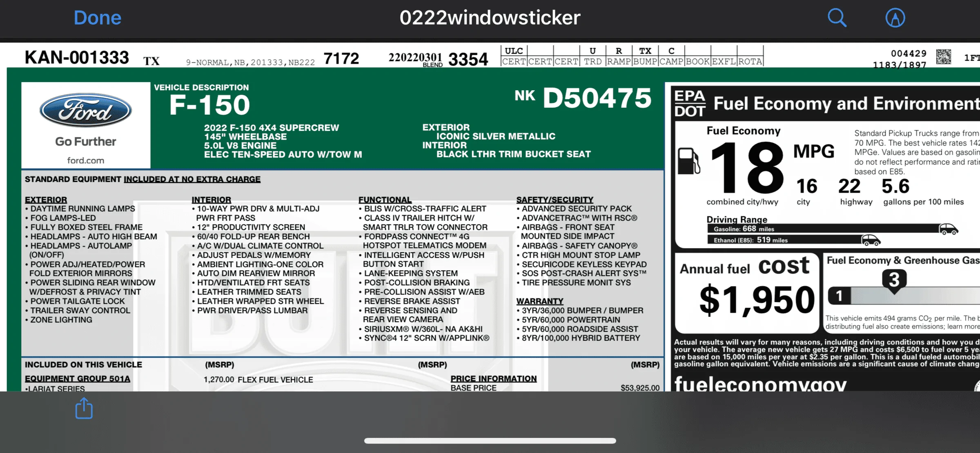Click the WARRANTY section heading
The width and height of the screenshot is (980, 453).
540,301
